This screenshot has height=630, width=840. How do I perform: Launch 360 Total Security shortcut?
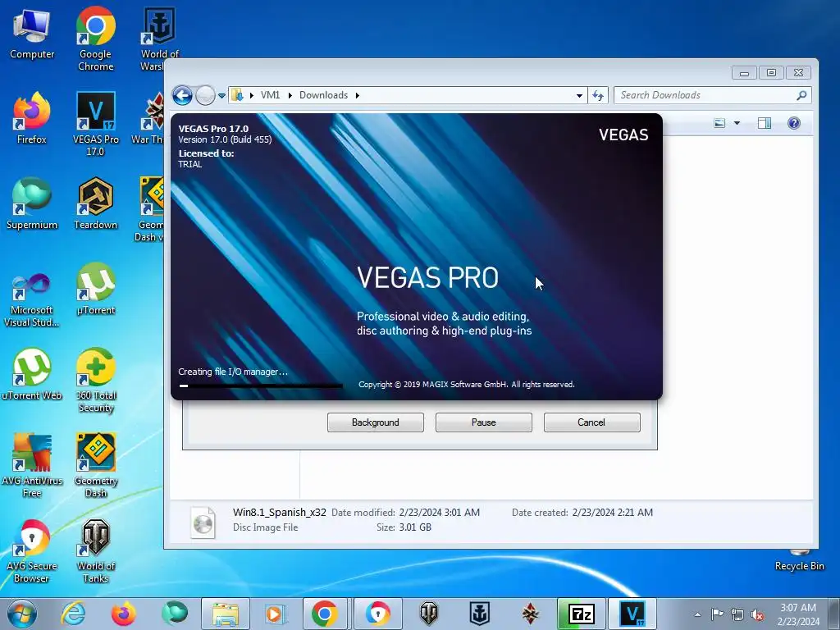(95, 381)
